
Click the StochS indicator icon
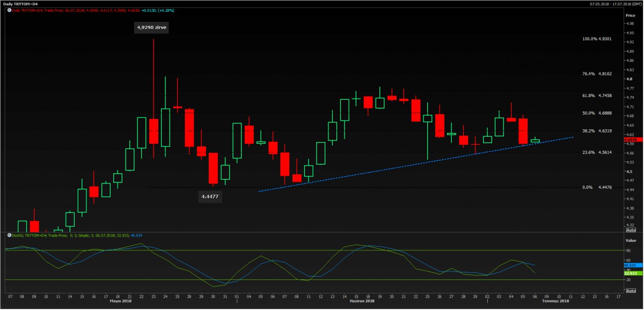click(x=8, y=235)
